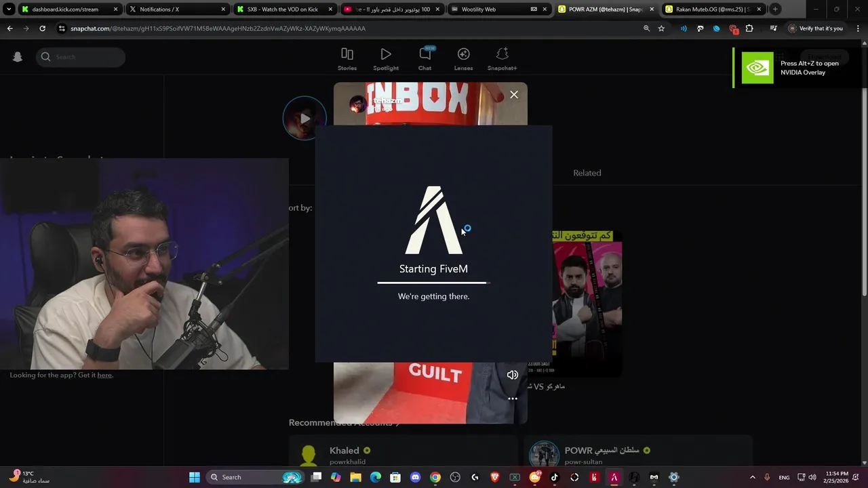Open the spotlight thumbnail with three men
Image resolution: width=868 pixels, height=488 pixels.
pos(587,303)
